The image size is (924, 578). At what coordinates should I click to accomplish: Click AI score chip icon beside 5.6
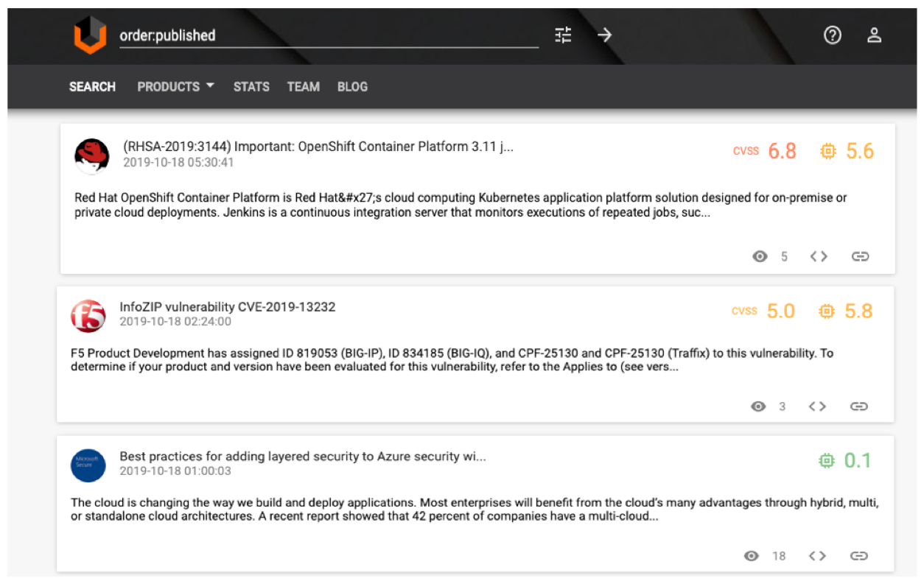click(828, 152)
